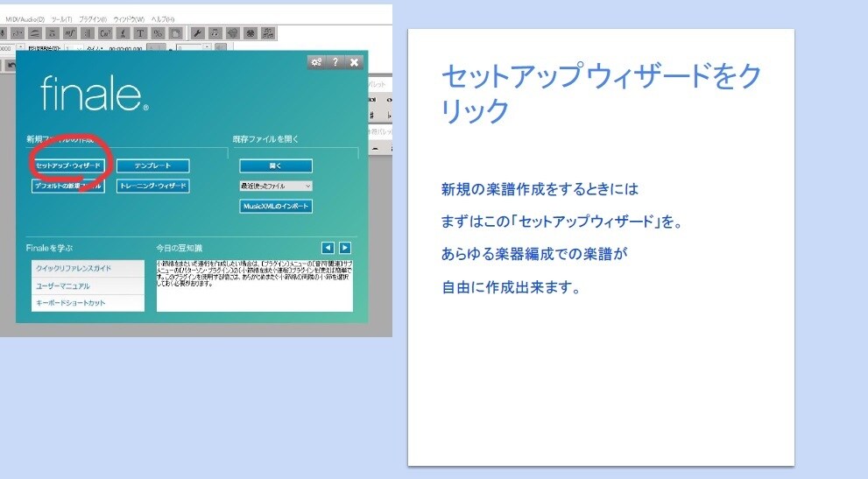Image resolution: width=868 pixels, height=479 pixels.
Task: Click the speaker icon in playback controls
Action: click(221, 47)
